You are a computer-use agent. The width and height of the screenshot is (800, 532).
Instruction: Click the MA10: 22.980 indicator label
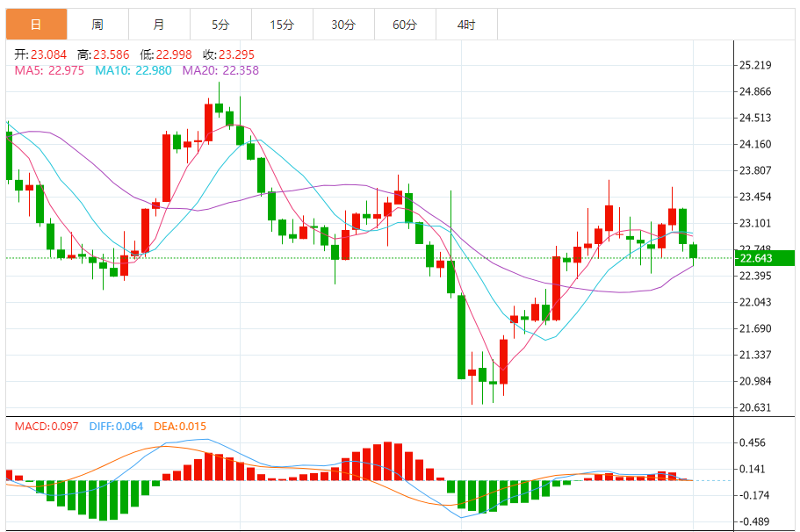tap(133, 70)
